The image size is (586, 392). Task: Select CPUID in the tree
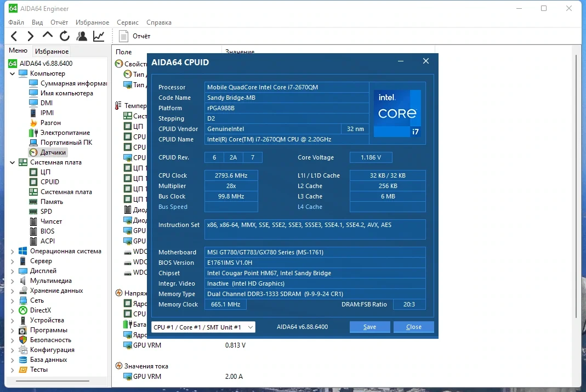point(50,182)
